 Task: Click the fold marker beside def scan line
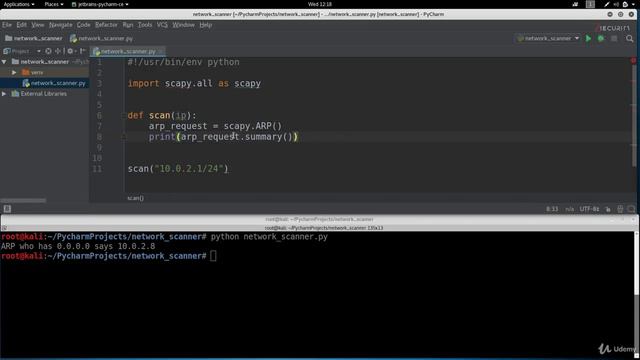click(123, 116)
